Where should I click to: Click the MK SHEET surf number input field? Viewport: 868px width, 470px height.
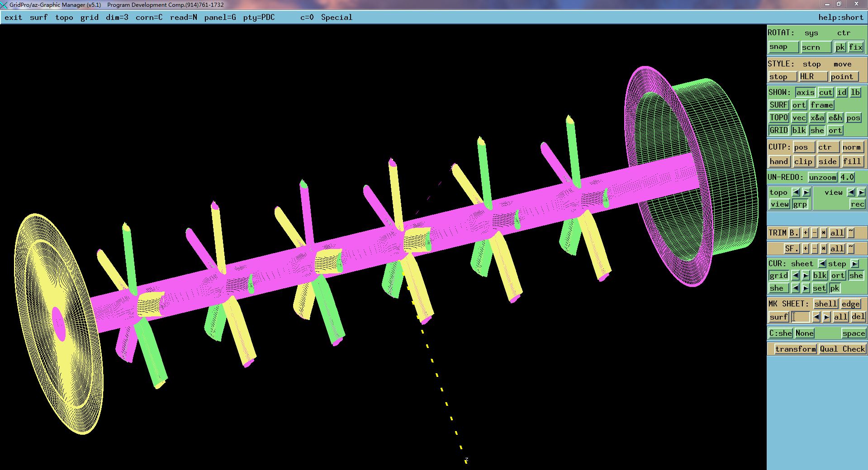pyautogui.click(x=801, y=317)
